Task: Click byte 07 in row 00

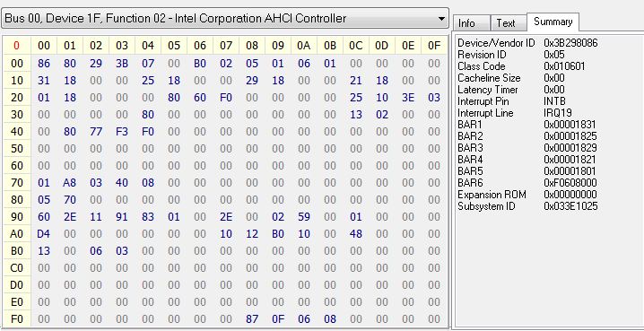Action: pyautogui.click(x=148, y=64)
